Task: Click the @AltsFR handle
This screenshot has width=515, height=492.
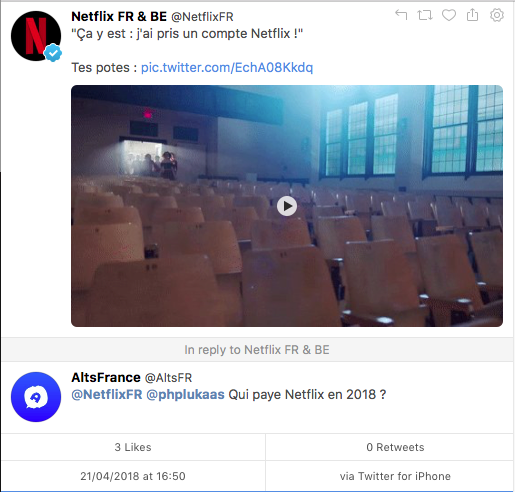Action: click(x=168, y=378)
